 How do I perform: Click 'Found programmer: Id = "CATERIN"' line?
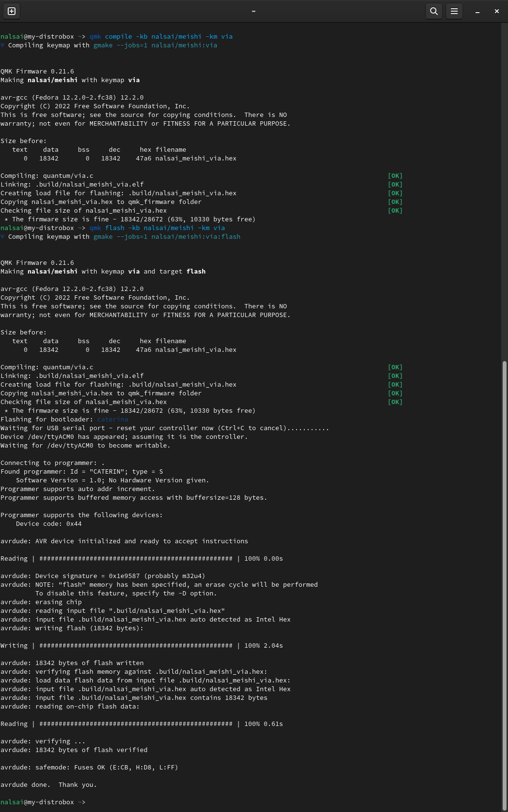coord(81,472)
